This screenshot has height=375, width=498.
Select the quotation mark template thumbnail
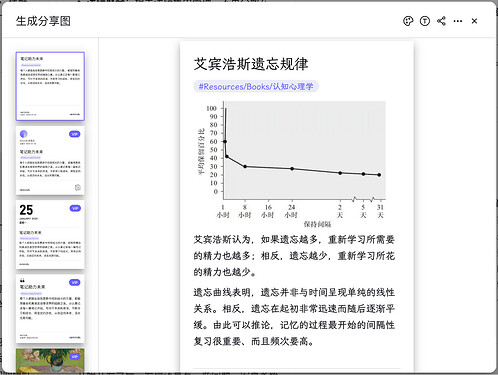[x=50, y=309]
